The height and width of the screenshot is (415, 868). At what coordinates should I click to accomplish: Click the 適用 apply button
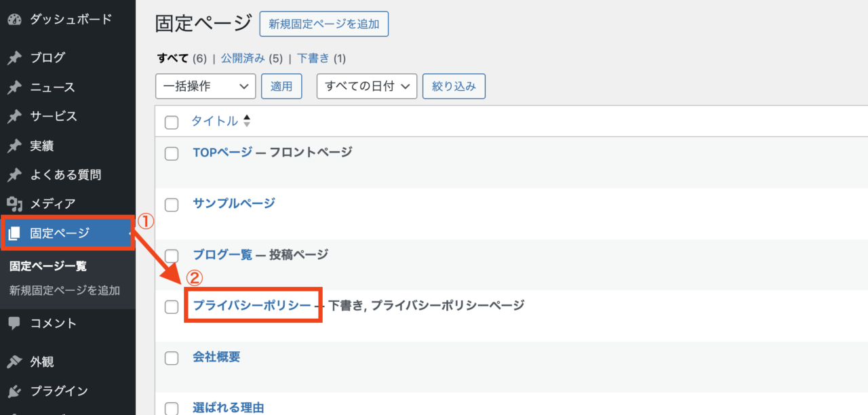pyautogui.click(x=281, y=86)
